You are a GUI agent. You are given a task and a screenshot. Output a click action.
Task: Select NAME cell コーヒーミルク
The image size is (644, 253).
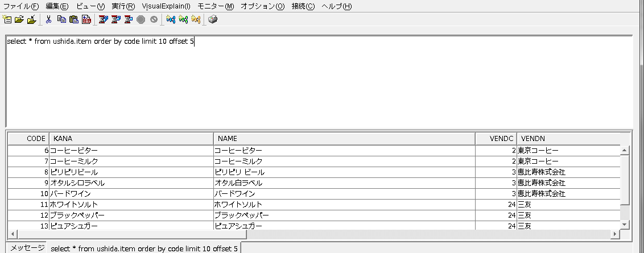344,161
